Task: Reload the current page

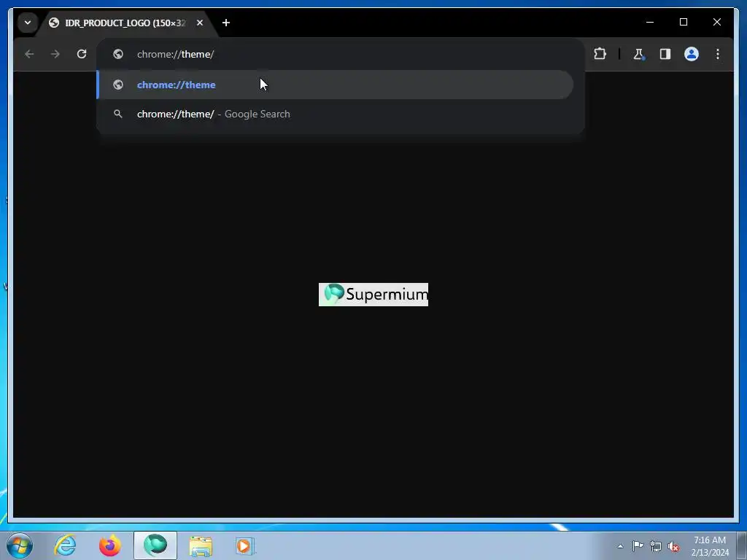Action: click(x=82, y=54)
